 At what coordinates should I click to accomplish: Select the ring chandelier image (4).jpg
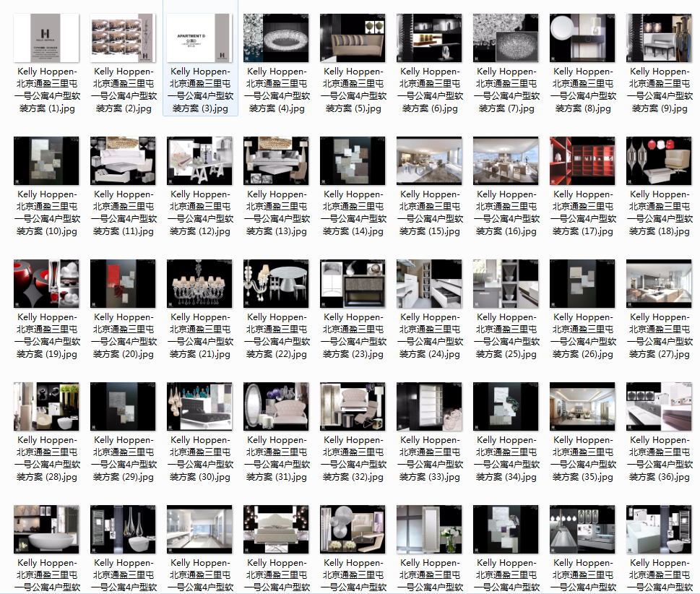point(276,38)
